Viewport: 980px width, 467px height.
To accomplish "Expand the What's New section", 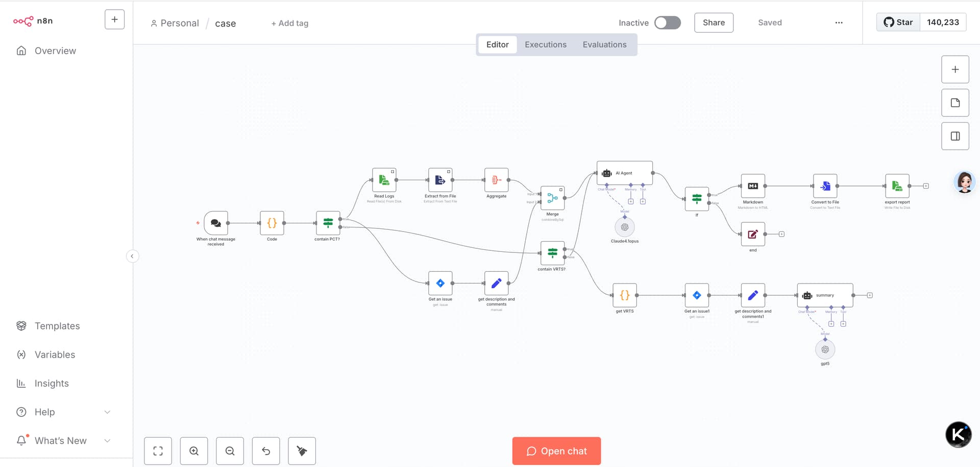I will coord(107,440).
